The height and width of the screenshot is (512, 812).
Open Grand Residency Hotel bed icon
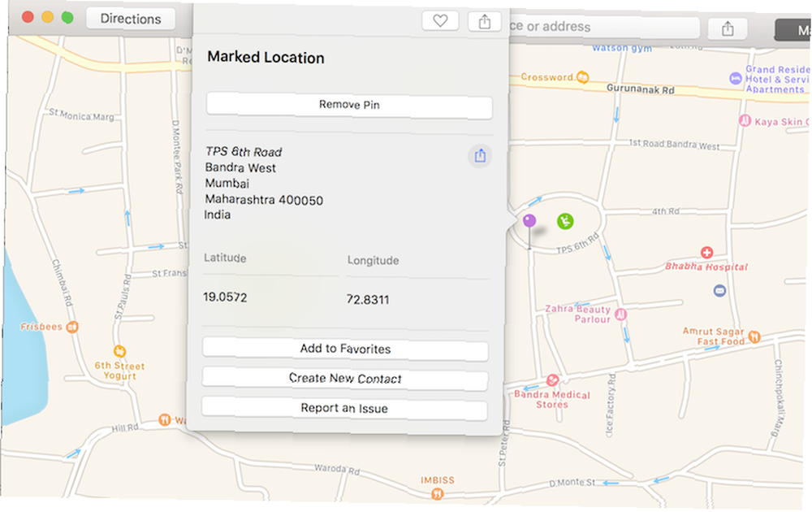click(736, 78)
